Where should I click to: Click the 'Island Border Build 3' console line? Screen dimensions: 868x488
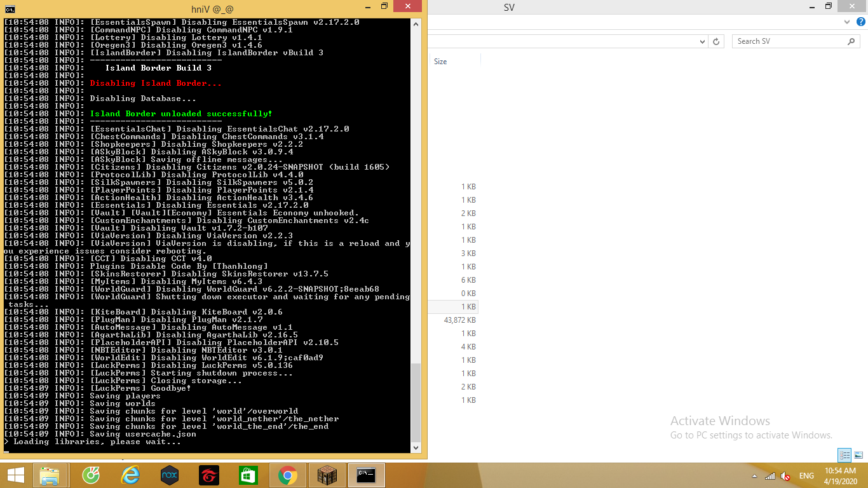[158, 68]
